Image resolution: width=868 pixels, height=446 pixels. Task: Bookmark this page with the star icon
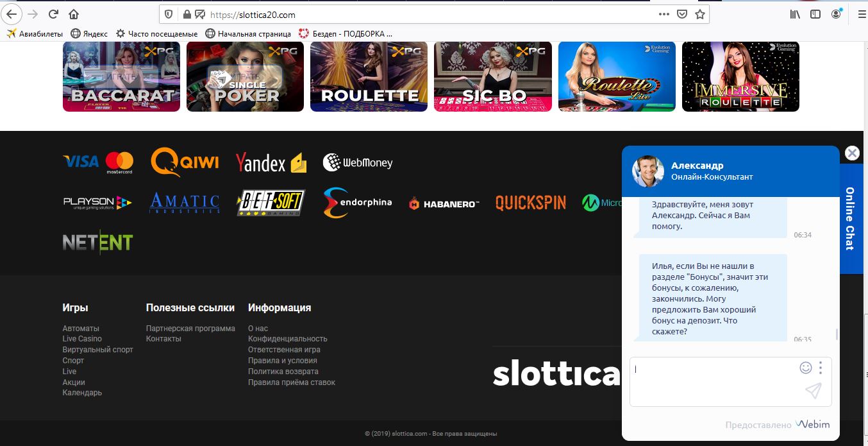click(x=700, y=13)
